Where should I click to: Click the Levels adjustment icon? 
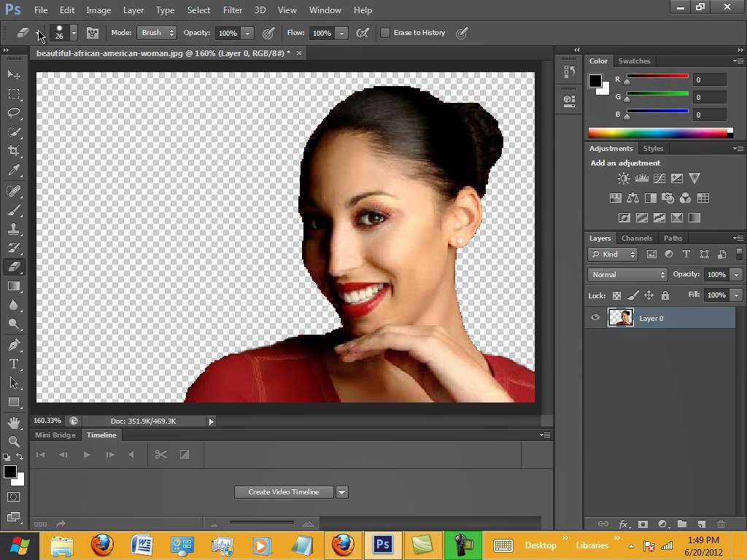[x=642, y=179]
